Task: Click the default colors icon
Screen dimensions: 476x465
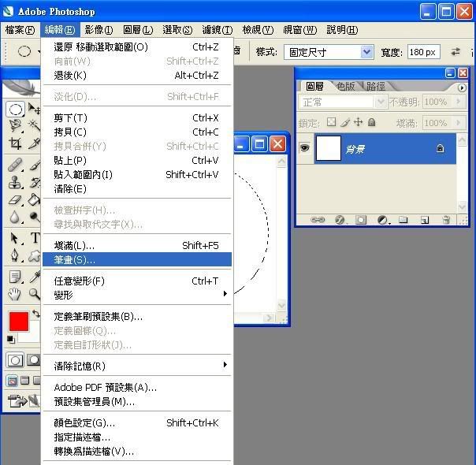Action: (10, 339)
